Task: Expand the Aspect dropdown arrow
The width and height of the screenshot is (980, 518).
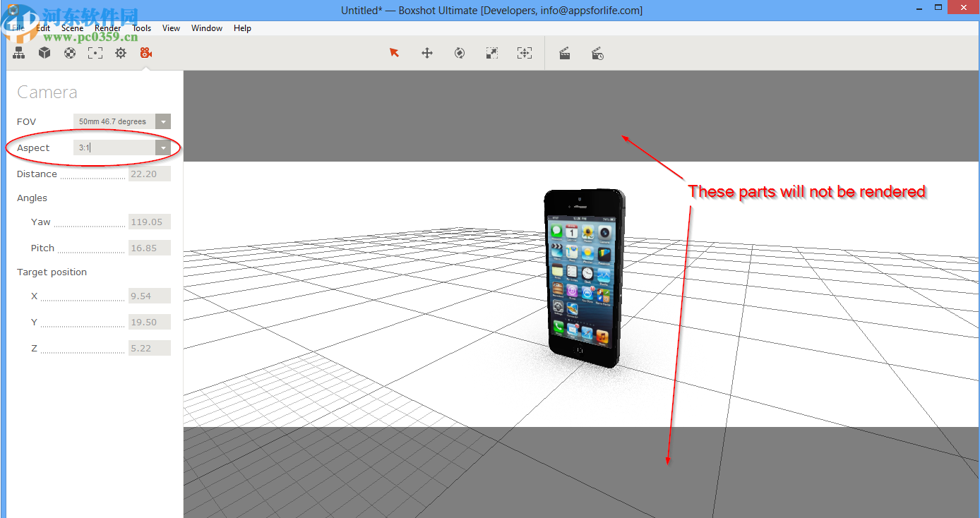Action: 163,147
